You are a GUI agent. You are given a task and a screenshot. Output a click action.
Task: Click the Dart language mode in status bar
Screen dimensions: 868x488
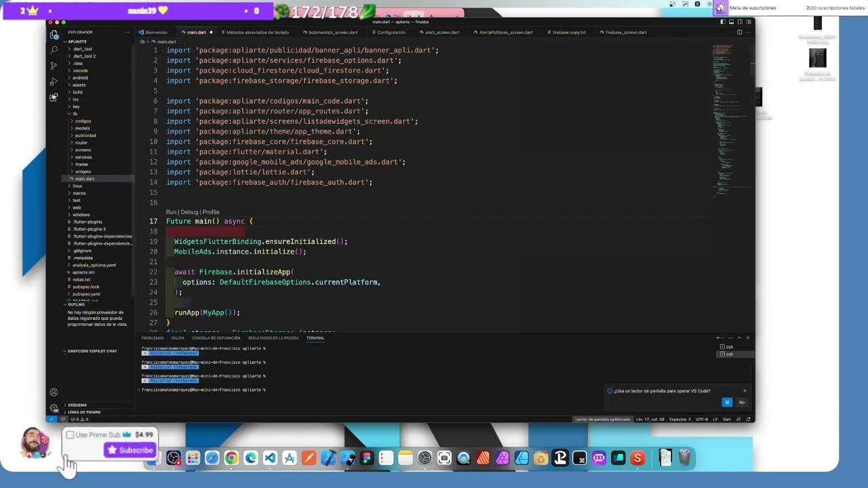(726, 419)
